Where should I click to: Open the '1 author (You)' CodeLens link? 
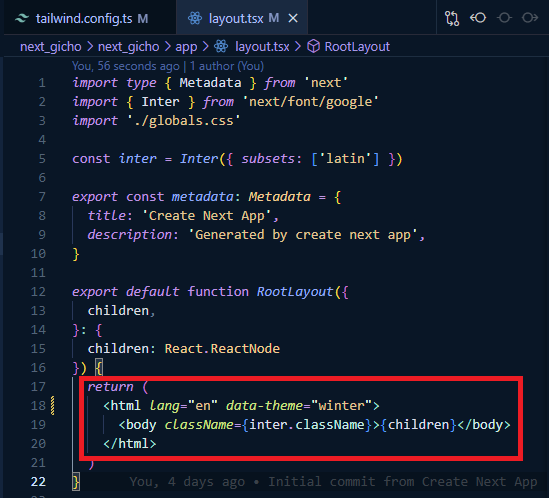pyautogui.click(x=227, y=66)
